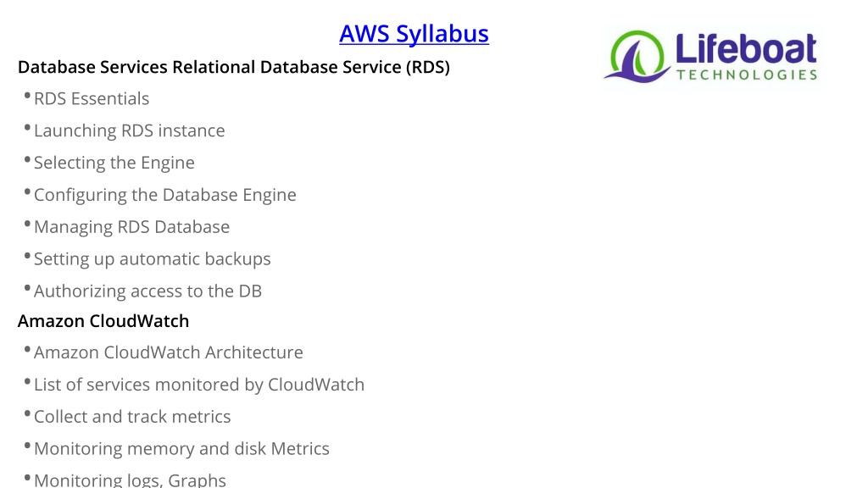The image size is (868, 488).
Task: Click the green swirl emblem in logo
Action: (637, 57)
